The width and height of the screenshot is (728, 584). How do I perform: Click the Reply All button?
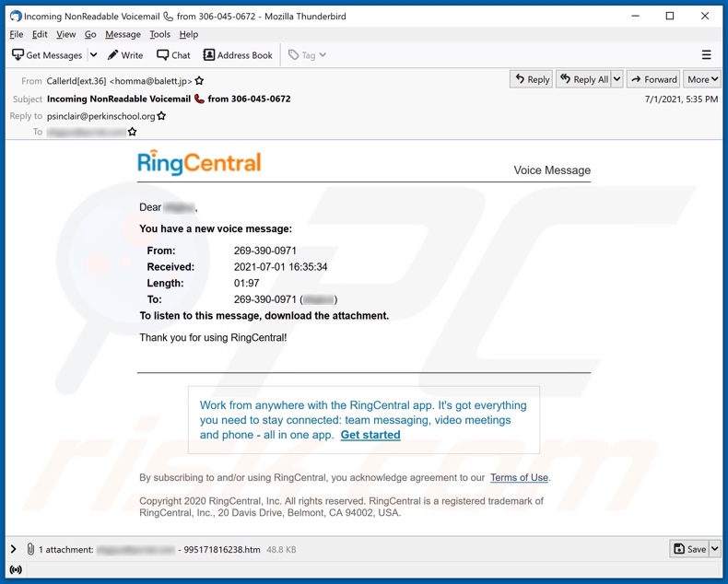tap(583, 79)
